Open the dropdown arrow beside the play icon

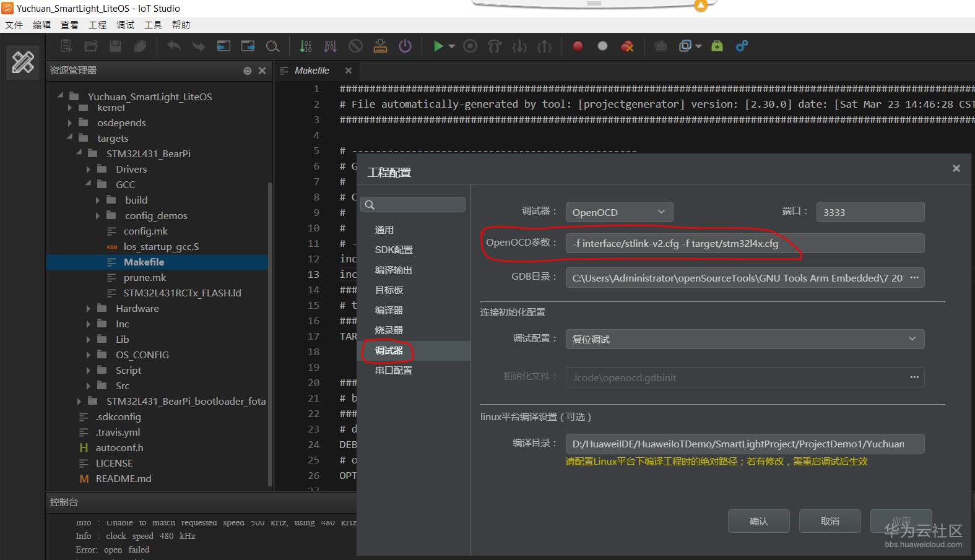(452, 46)
